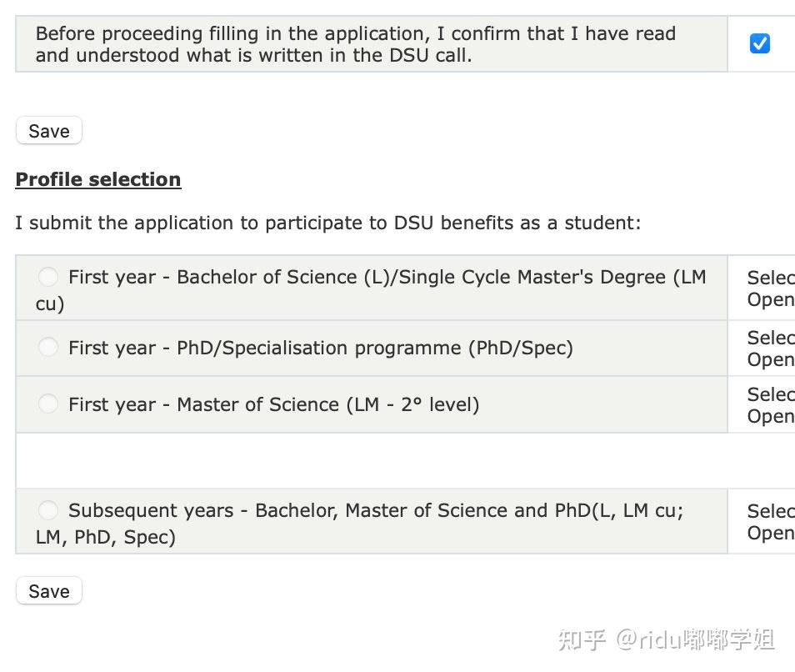Click the empty blank row in the profile table

tap(371, 460)
